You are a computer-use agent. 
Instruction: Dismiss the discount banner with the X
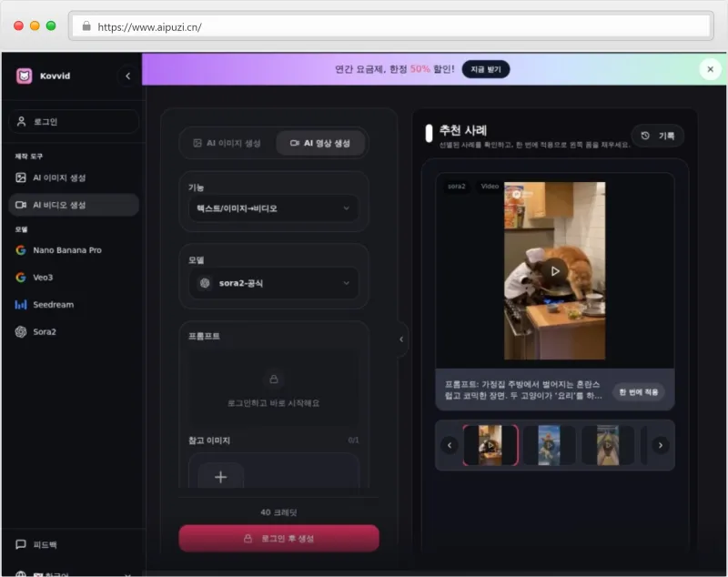(x=709, y=68)
